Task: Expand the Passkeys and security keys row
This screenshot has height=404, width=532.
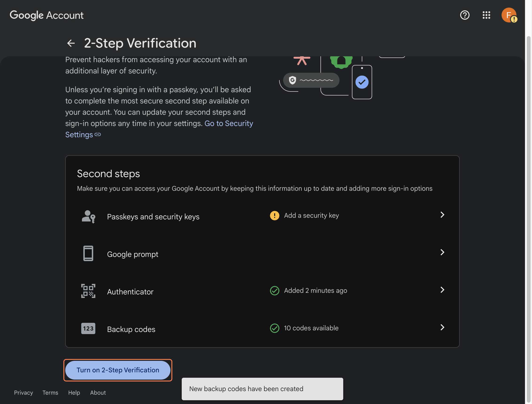Action: click(x=442, y=215)
